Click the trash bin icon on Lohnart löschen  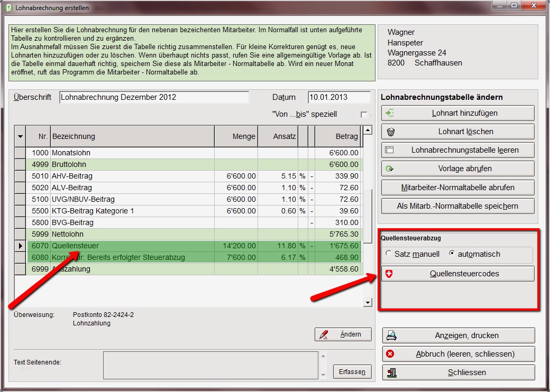point(390,132)
